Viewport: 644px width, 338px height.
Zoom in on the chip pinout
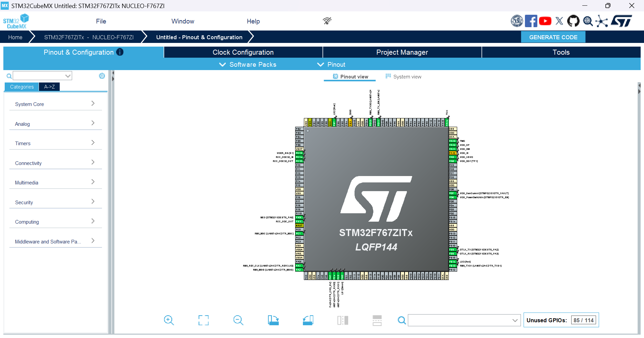169,320
